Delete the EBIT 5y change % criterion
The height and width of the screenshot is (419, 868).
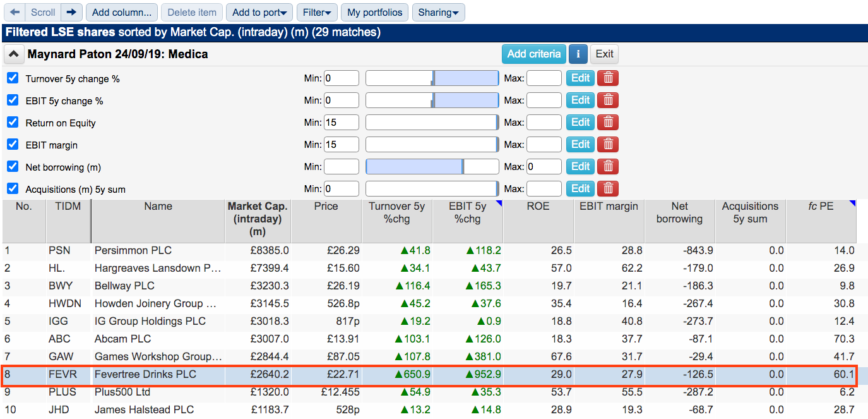click(608, 100)
